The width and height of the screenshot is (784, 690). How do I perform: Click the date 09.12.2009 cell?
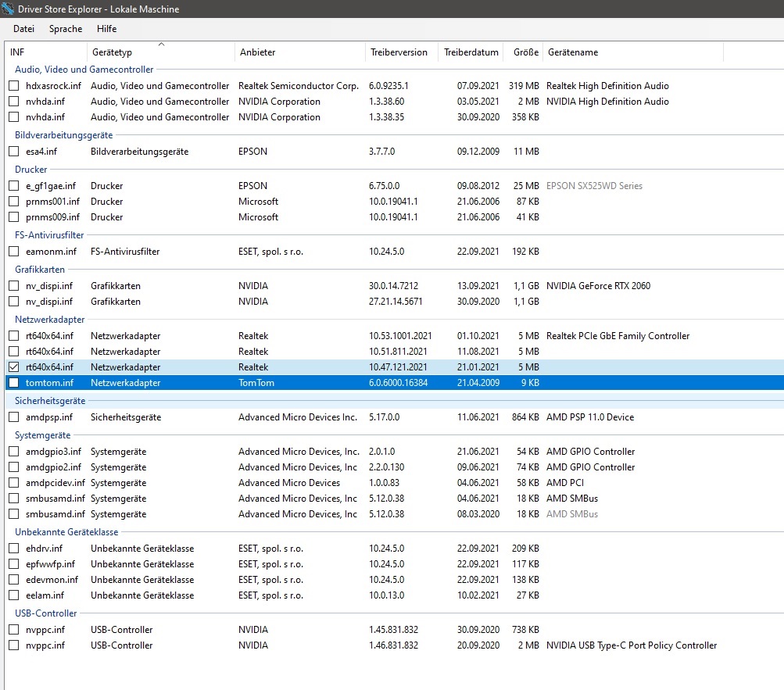pyautogui.click(x=478, y=152)
